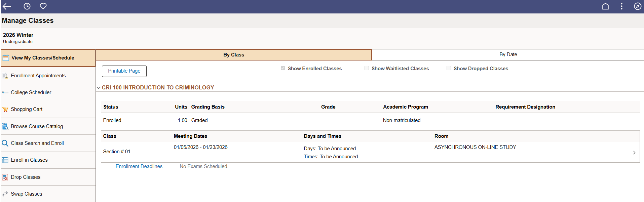
Task: Open recently visited clock icon
Action: 27,6
